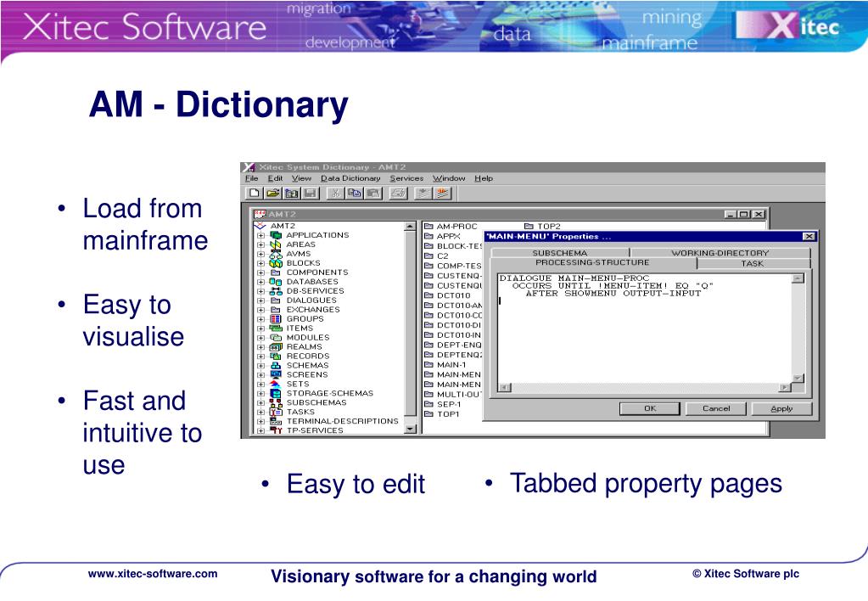This screenshot has height=601, width=868.
Task: Click the tree panel scroll-down arrow
Action: (x=410, y=430)
